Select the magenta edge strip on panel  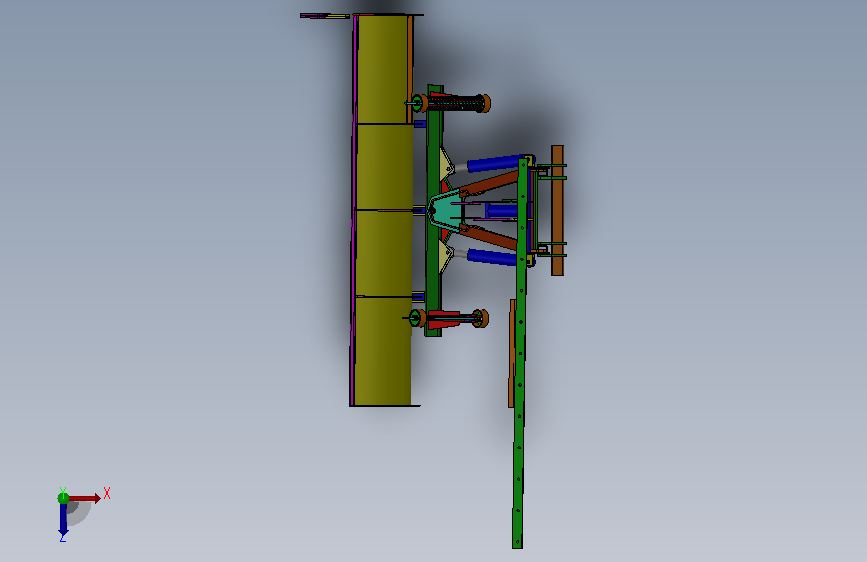click(x=353, y=210)
